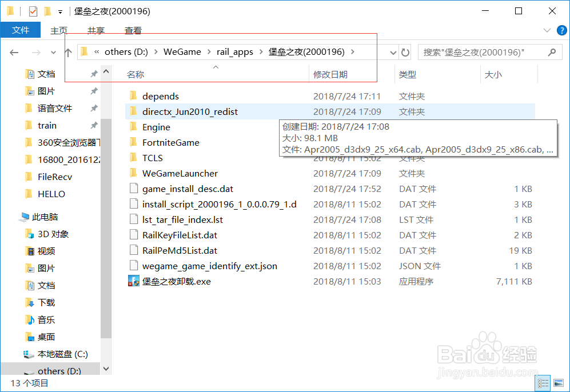
Task: Sort by 类型 column header
Action: (x=408, y=74)
